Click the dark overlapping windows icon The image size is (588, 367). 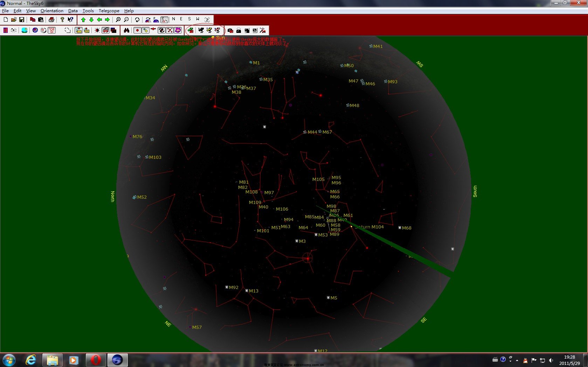click(113, 30)
